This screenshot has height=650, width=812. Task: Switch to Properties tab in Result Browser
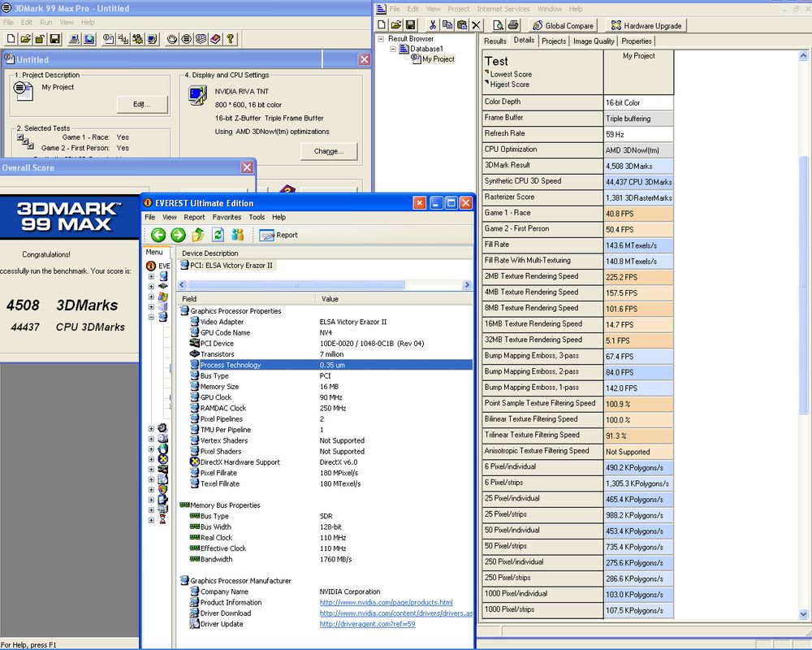tap(637, 41)
